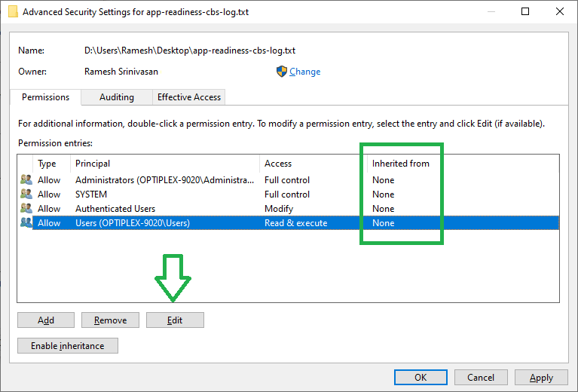
Task: Open the Effective Access tab
Action: [188, 97]
